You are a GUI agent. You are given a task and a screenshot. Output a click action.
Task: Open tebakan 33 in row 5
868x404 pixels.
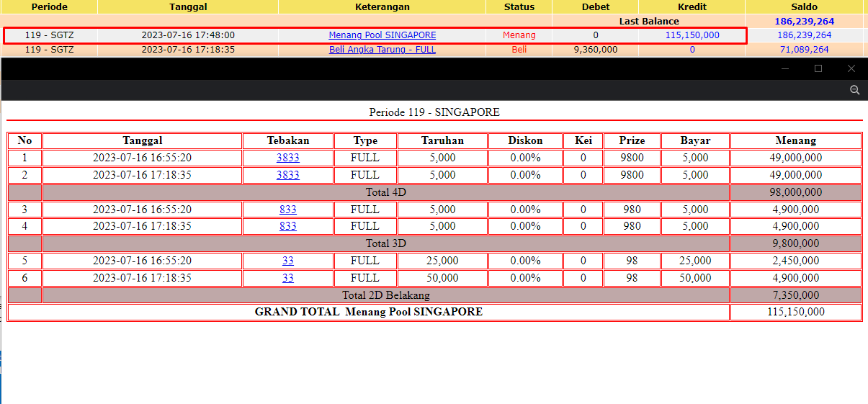click(x=288, y=261)
